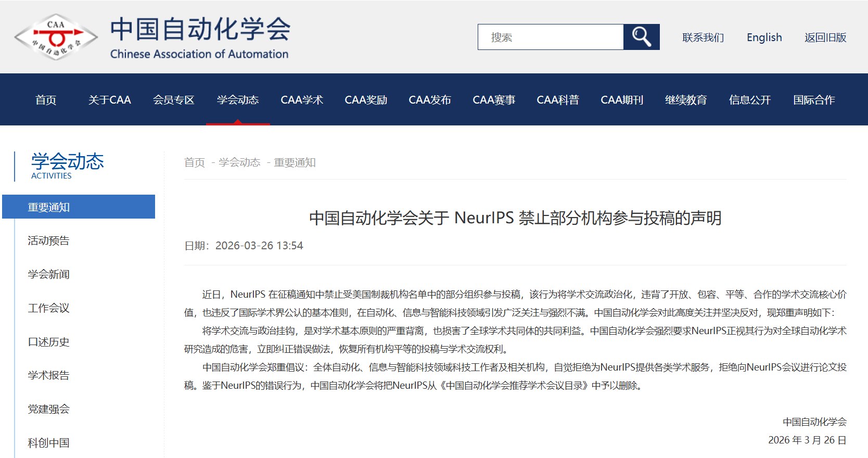Go back to old version via 返回旧版
Screen dimensions: 868x458
tap(825, 37)
